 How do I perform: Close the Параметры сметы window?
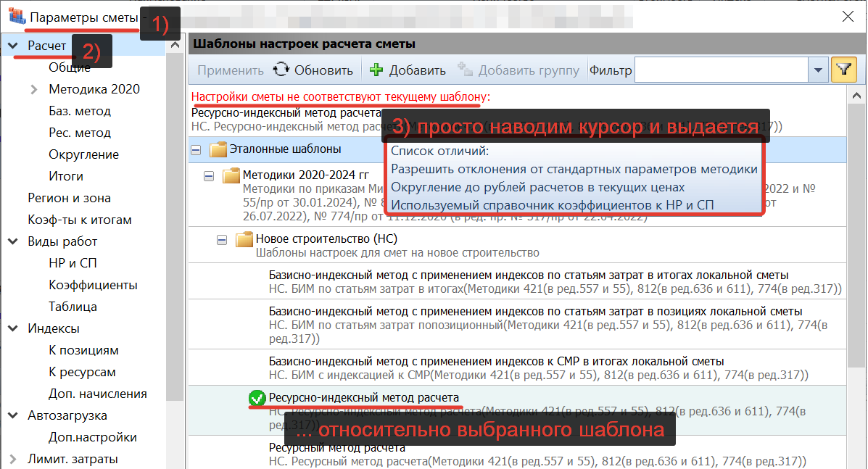(848, 17)
